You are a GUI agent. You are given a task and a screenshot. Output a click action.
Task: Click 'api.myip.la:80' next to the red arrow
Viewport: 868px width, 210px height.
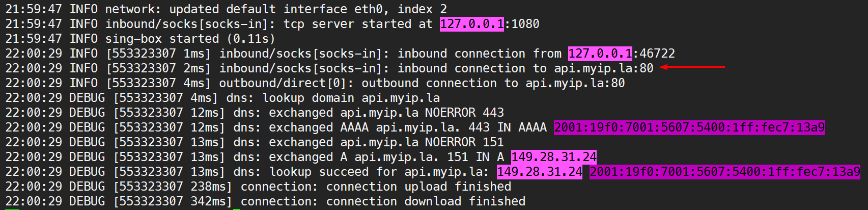tap(603, 68)
